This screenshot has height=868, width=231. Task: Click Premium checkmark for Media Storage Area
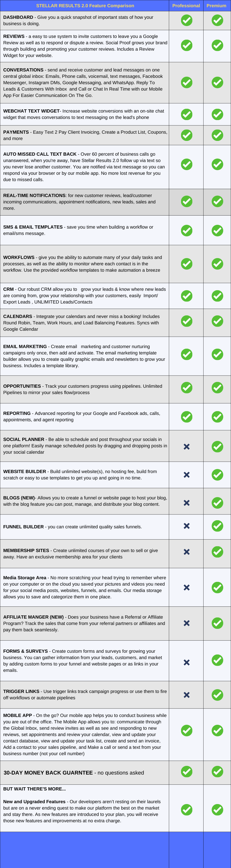[217, 587]
